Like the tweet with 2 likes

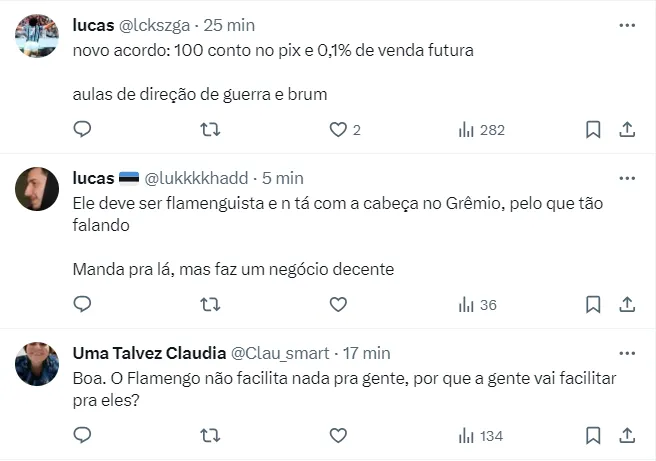(338, 129)
